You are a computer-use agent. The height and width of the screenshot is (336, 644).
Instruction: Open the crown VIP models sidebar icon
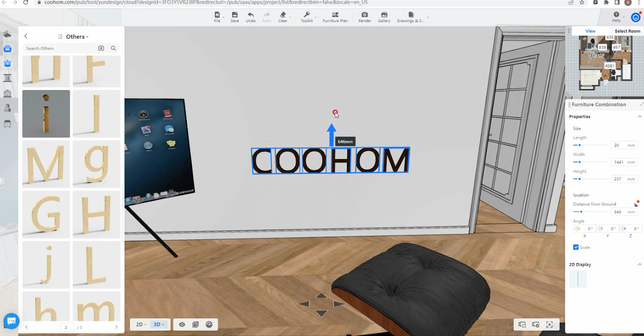coord(7,63)
